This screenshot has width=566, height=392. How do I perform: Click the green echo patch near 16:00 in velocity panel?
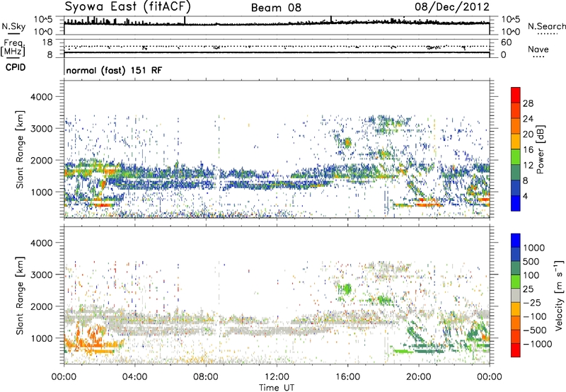tap(346, 289)
